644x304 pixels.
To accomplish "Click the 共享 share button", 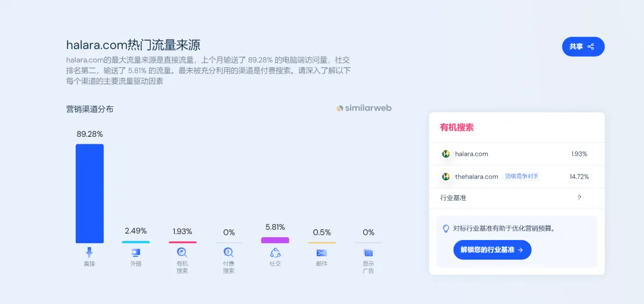I will click(583, 47).
